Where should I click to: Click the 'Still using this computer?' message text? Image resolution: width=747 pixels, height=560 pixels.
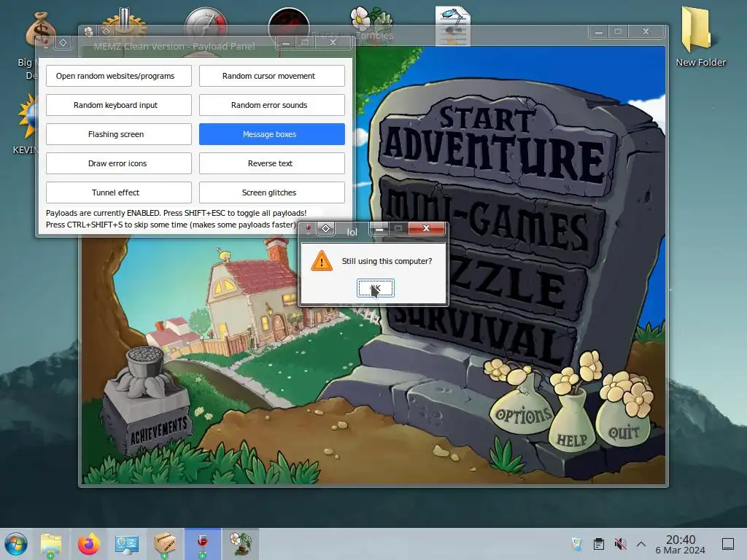(387, 261)
